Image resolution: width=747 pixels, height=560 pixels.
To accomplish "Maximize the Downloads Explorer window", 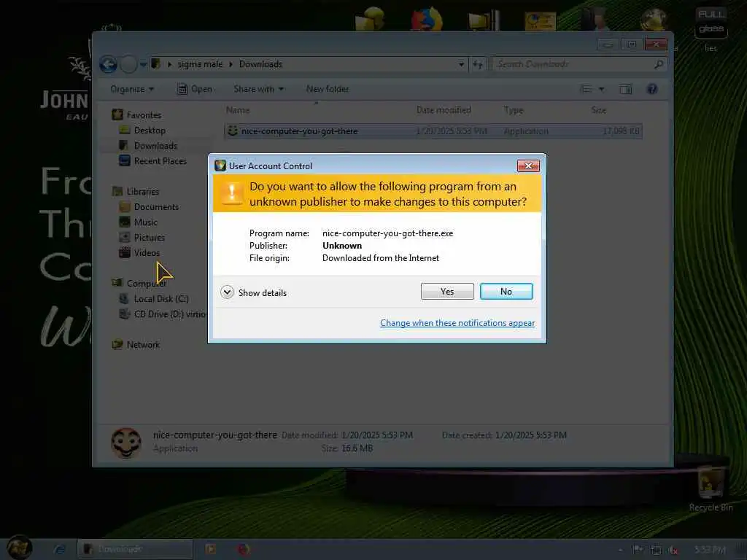I will [x=632, y=44].
